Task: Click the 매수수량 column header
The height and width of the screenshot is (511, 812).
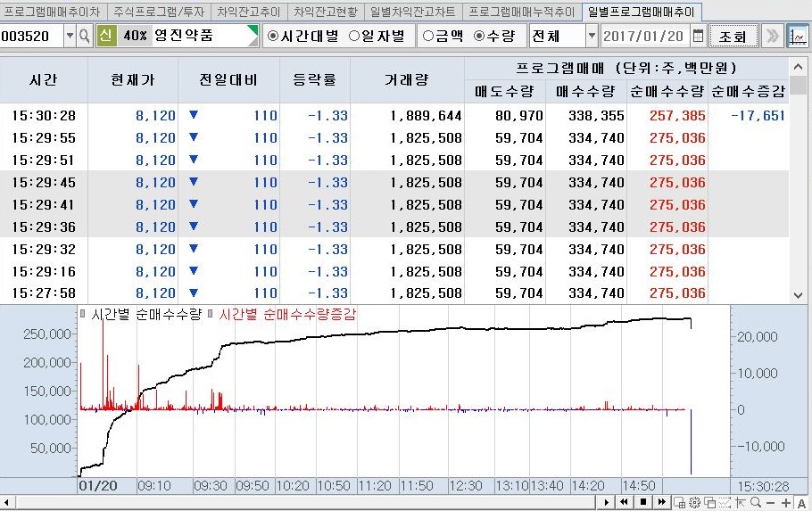Action: tap(585, 92)
